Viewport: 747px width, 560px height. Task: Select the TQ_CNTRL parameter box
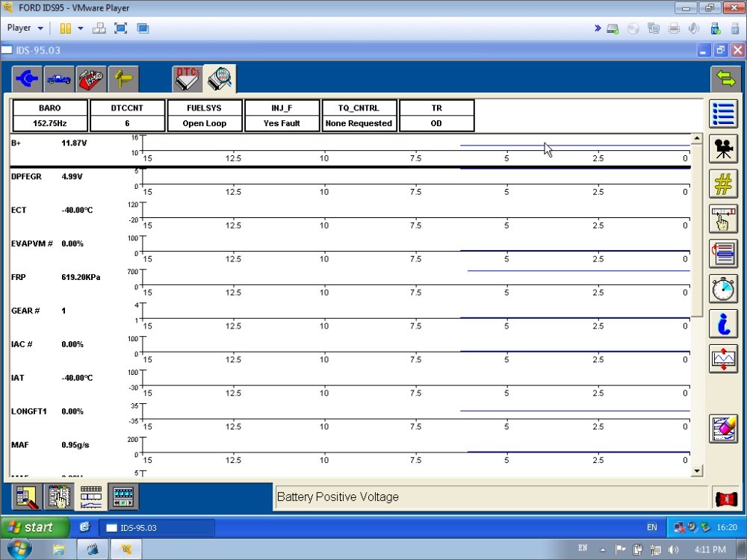(x=359, y=116)
